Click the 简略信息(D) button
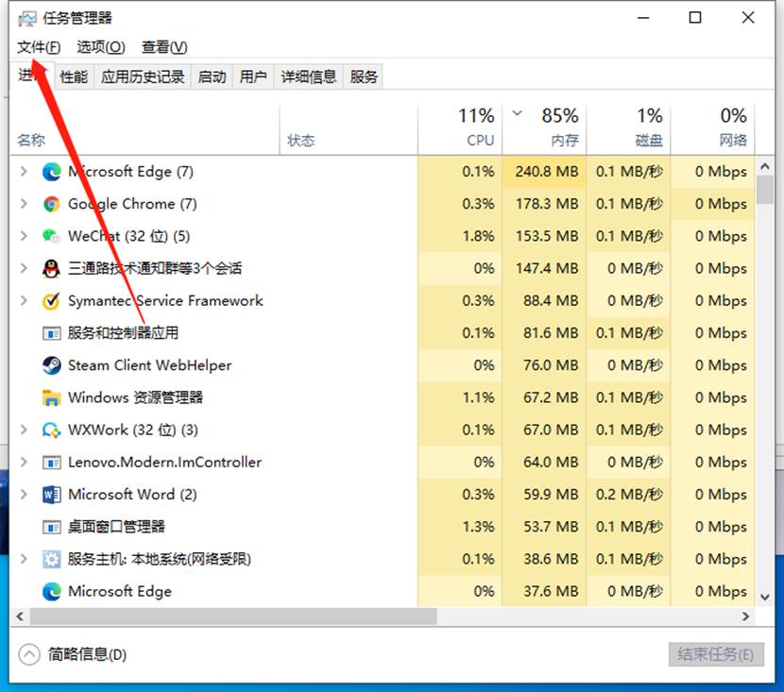This screenshot has height=692, width=784. (x=71, y=654)
